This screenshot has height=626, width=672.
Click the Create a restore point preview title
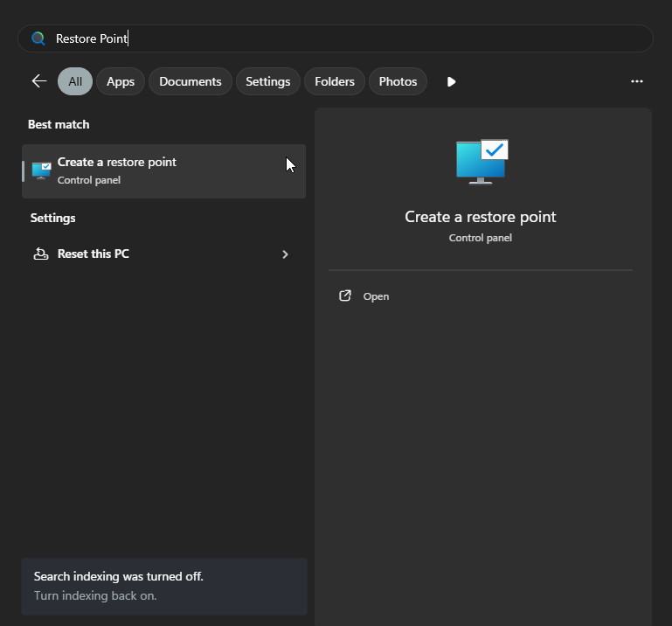pyautogui.click(x=481, y=217)
